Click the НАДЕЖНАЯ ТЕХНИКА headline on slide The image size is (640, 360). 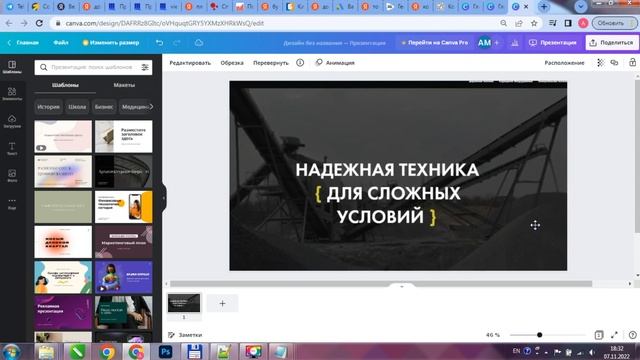coord(387,170)
